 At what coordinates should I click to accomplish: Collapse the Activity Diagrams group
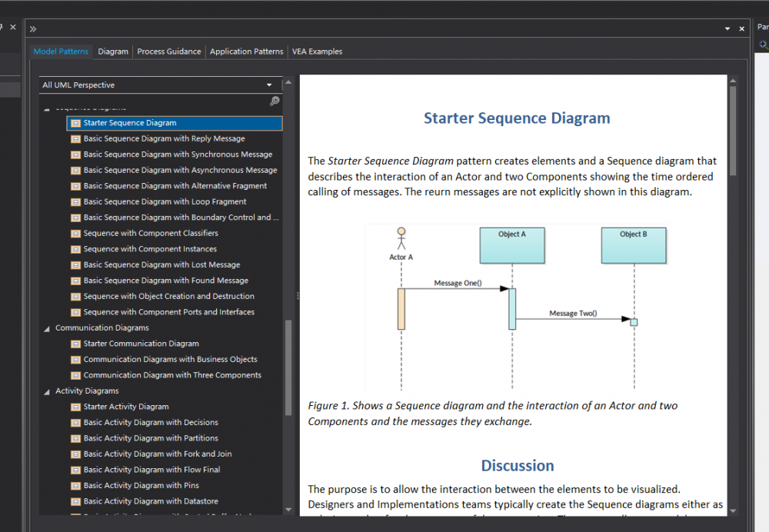pyautogui.click(x=48, y=391)
